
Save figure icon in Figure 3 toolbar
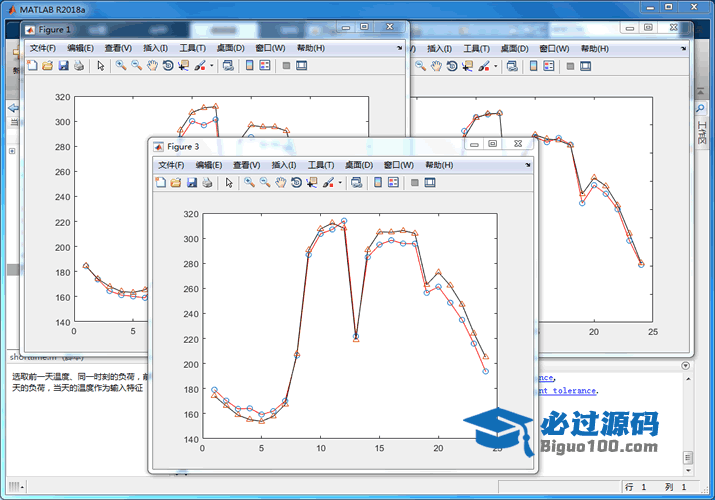point(192,183)
